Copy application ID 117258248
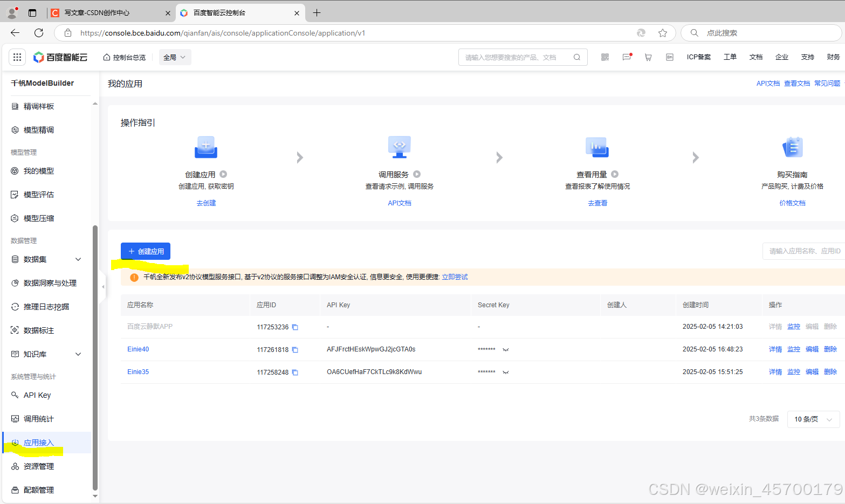 point(295,372)
